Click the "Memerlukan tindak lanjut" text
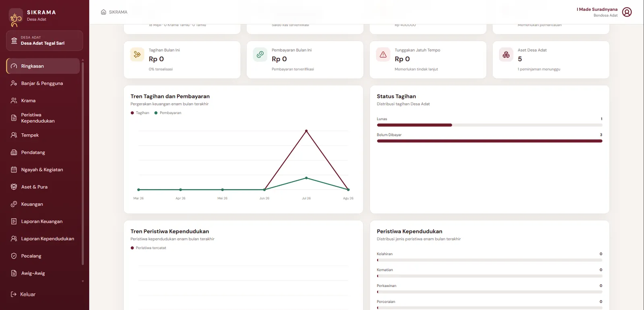This screenshot has height=310, width=644. click(x=416, y=69)
